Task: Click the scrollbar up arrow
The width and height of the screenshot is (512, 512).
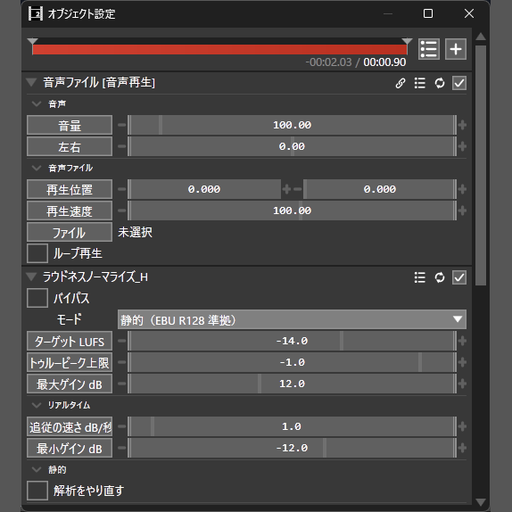Action: (x=481, y=36)
